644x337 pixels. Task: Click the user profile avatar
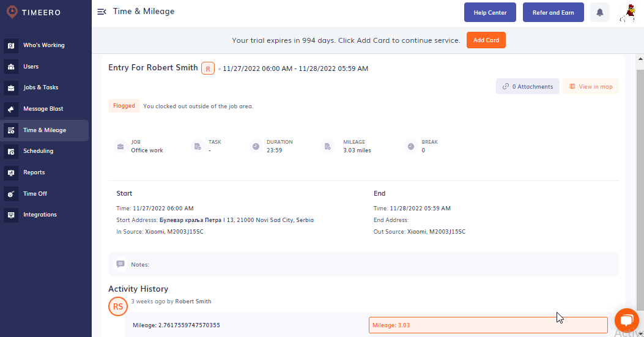[x=628, y=12]
